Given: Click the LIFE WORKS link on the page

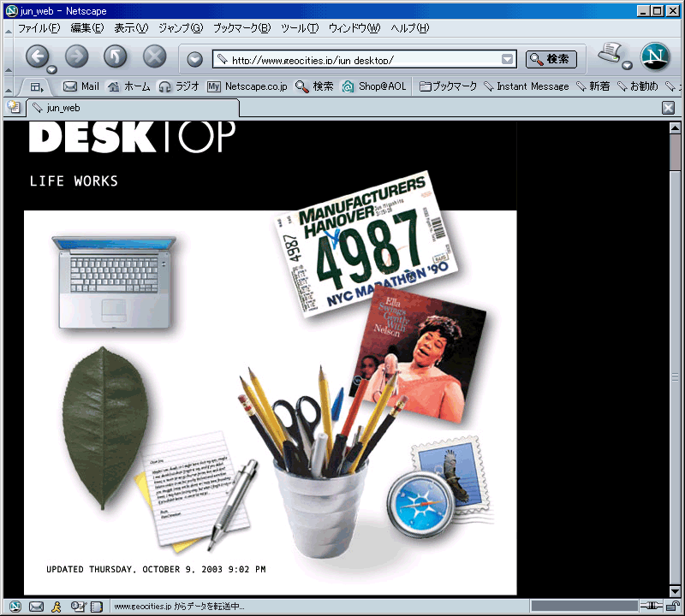Looking at the screenshot, I should point(74,181).
